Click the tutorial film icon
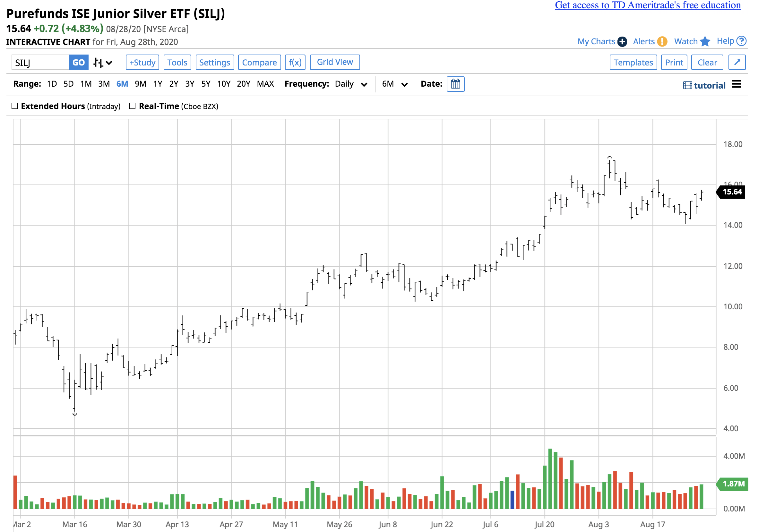This screenshot has width=758, height=532. (x=687, y=85)
